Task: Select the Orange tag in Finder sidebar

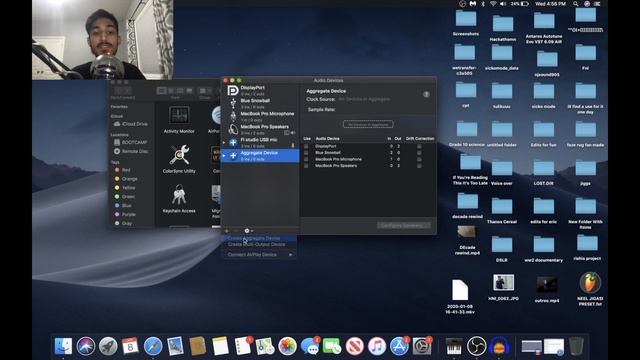Action: [x=126, y=179]
